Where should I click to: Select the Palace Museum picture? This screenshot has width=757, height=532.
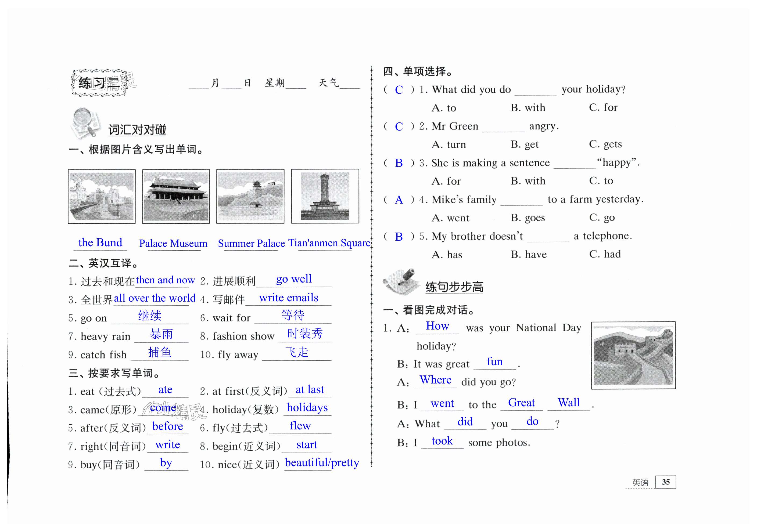click(x=176, y=196)
